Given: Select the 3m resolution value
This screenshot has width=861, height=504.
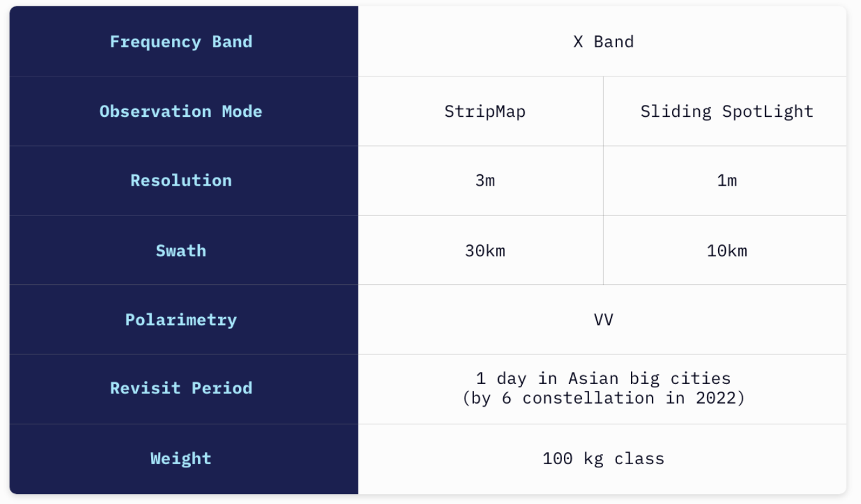Looking at the screenshot, I should click(x=481, y=181).
